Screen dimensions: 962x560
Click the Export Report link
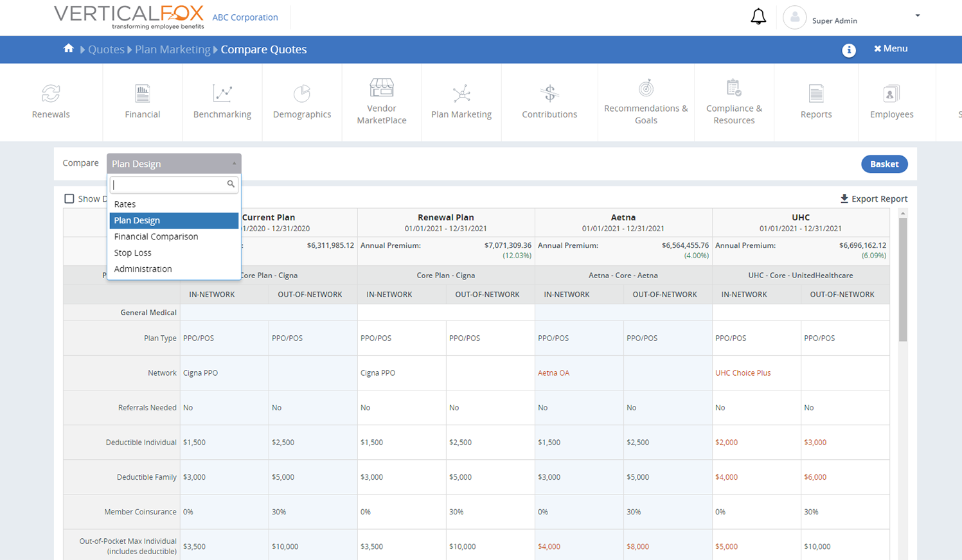point(874,198)
